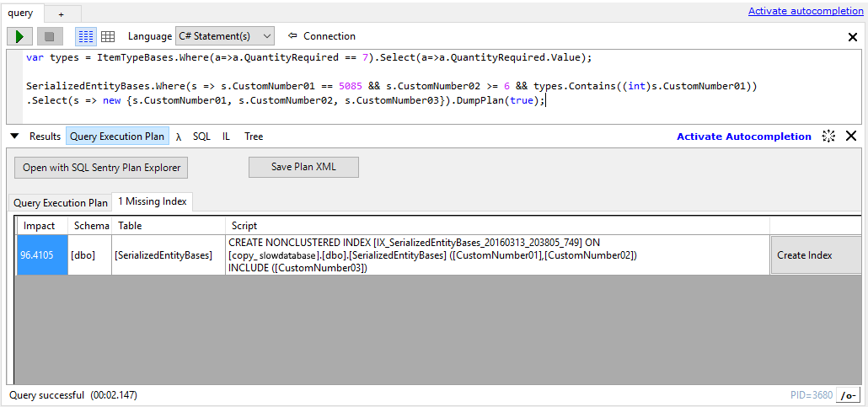Click inside the query code editor on DumpPlan(true)

[x=500, y=101]
